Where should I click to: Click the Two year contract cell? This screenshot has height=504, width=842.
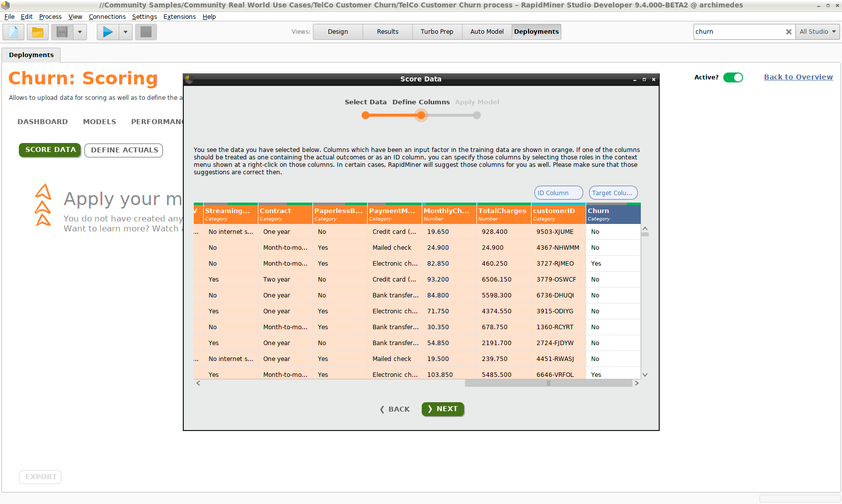(x=285, y=280)
